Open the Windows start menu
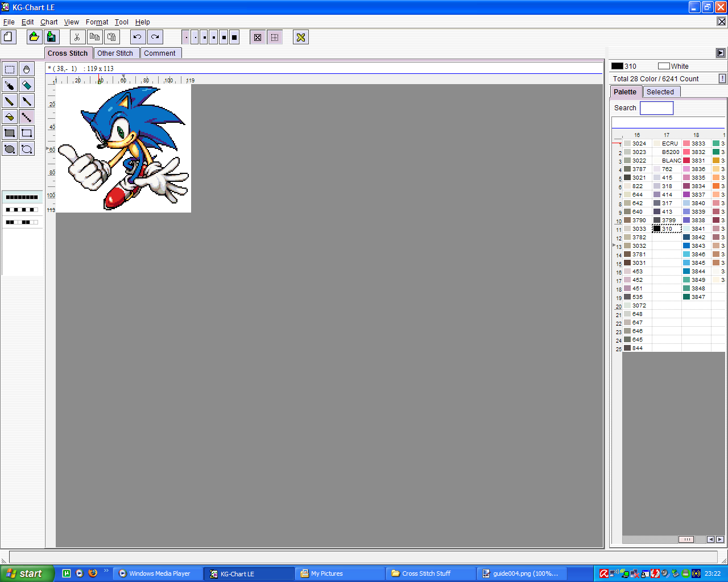Viewport: 728px width, 582px height. tap(27, 573)
